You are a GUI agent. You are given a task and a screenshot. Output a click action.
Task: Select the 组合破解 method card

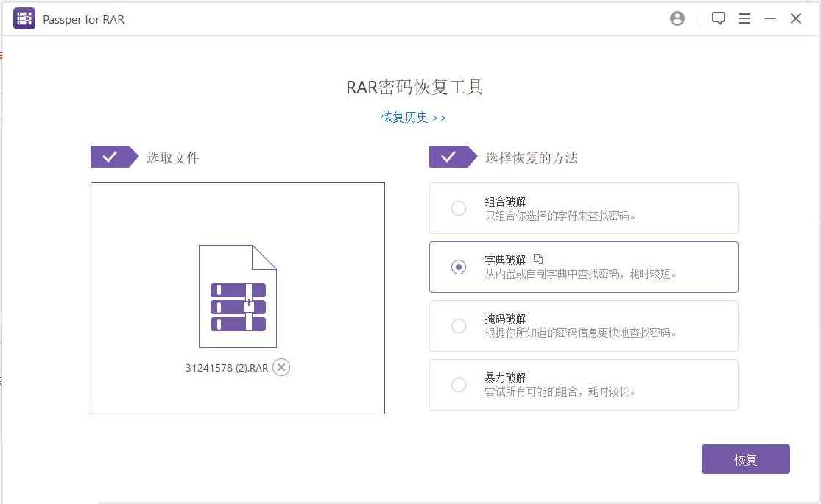[583, 208]
